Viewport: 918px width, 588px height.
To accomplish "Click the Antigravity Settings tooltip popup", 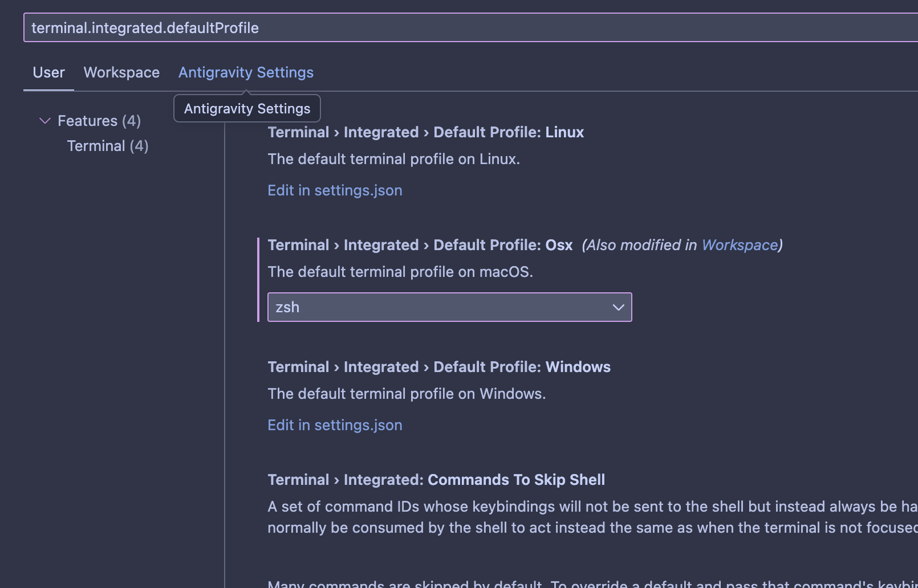I will (x=246, y=108).
